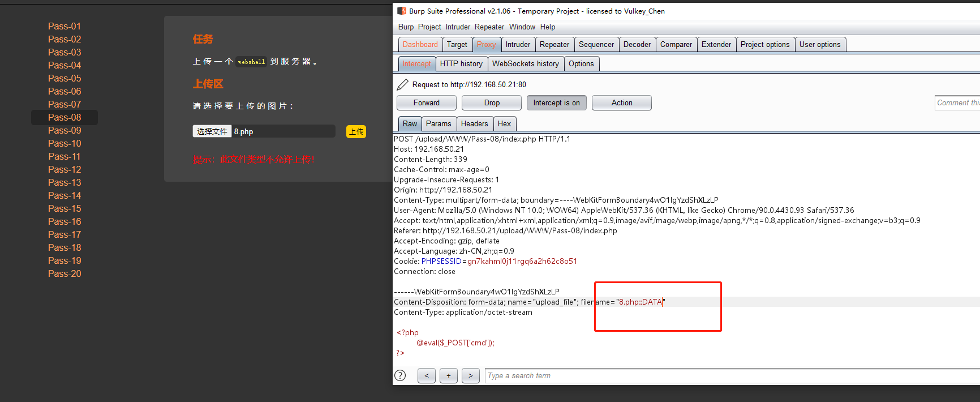
Task: Open Pass-15 in the sidebar
Action: (x=65, y=208)
